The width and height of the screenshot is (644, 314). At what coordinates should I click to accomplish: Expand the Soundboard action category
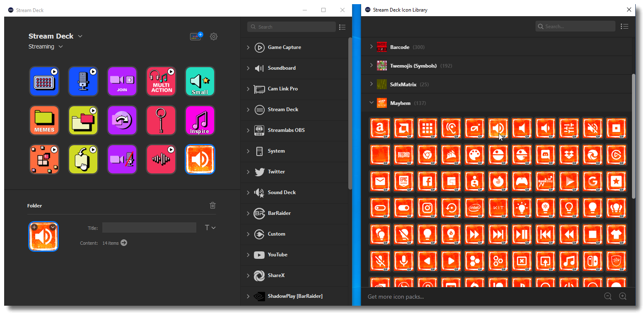pos(248,68)
